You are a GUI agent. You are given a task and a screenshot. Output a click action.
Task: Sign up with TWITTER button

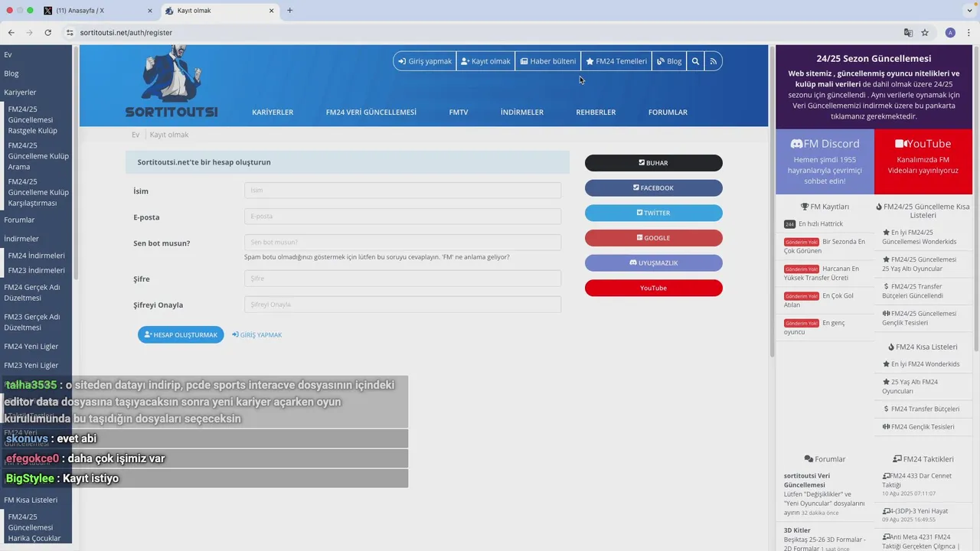(654, 213)
